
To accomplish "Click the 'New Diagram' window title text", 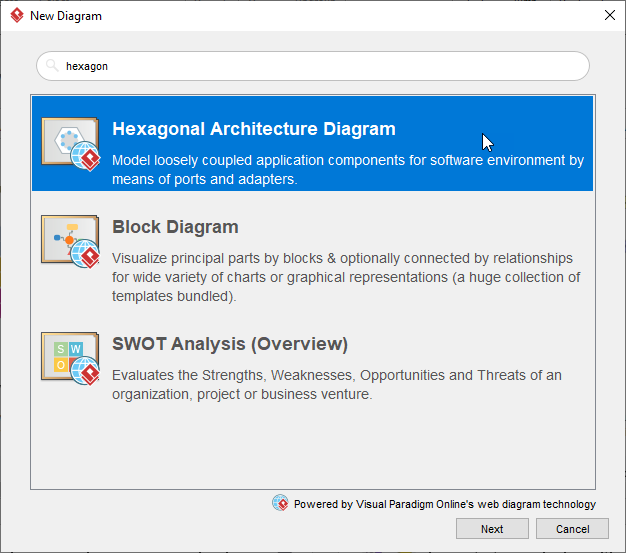I will coord(66,16).
